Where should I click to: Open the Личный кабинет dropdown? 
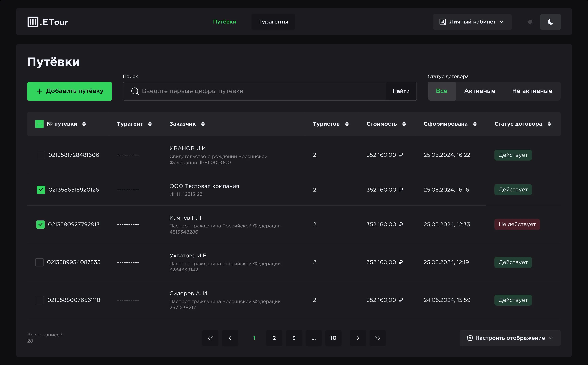coord(472,22)
